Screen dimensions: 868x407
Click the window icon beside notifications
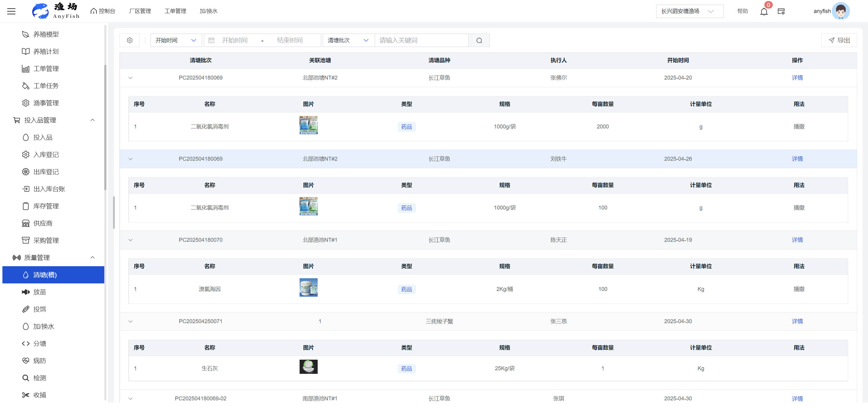[x=781, y=11]
